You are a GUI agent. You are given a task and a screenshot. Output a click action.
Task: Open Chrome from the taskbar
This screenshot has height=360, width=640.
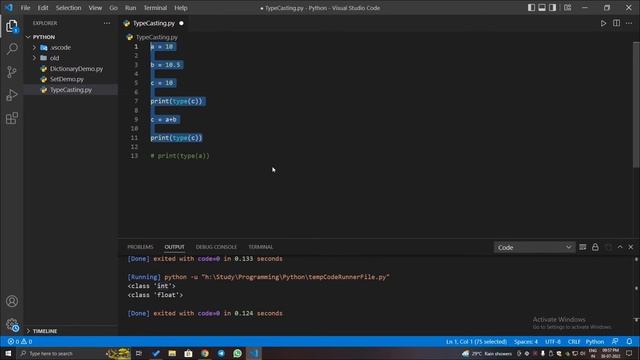204,353
